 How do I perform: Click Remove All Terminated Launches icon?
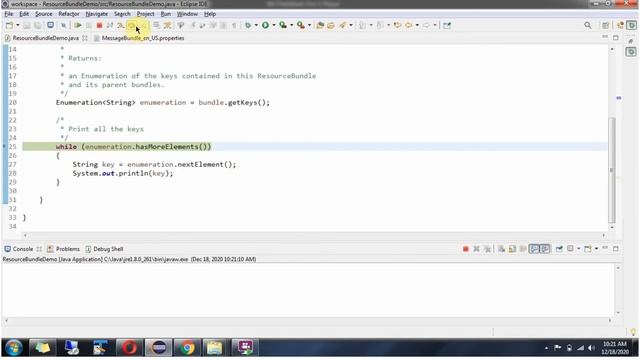(x=487, y=249)
